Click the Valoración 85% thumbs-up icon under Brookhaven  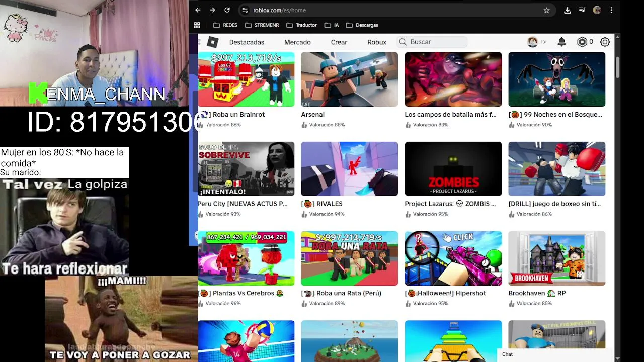[511, 304]
